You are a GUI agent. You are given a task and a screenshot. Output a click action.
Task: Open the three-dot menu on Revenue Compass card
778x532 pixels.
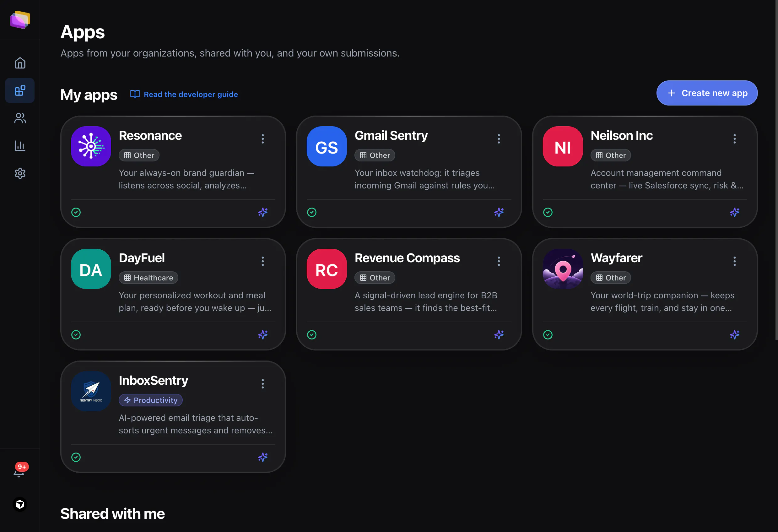click(x=499, y=261)
